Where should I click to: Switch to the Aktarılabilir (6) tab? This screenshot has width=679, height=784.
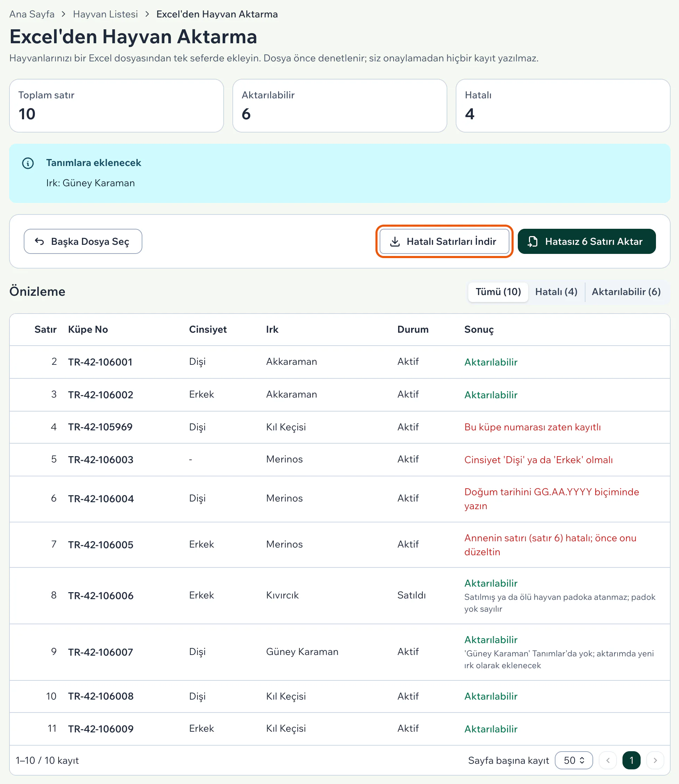tap(626, 292)
